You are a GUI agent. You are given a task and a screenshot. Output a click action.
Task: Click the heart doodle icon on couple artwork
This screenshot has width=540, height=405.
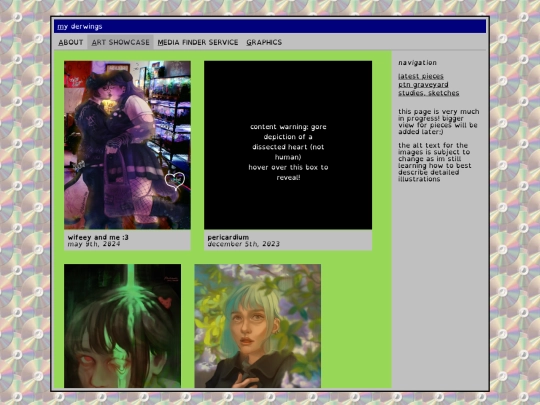click(175, 181)
